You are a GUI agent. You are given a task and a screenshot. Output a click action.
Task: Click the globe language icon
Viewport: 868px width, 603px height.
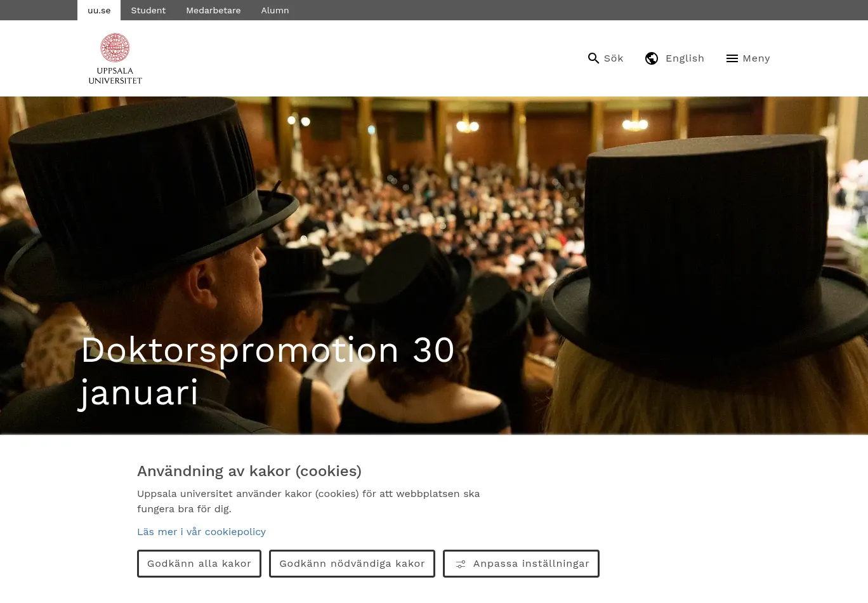click(x=652, y=58)
